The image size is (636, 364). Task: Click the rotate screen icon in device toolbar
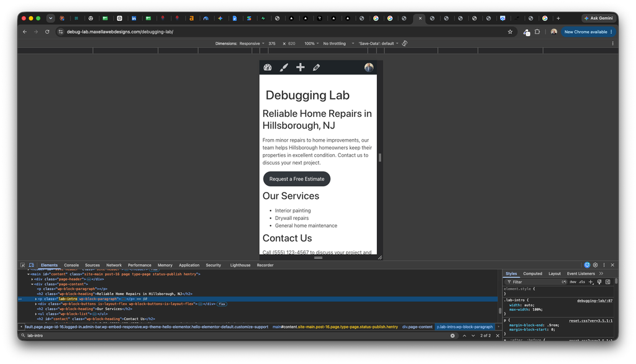405,43
